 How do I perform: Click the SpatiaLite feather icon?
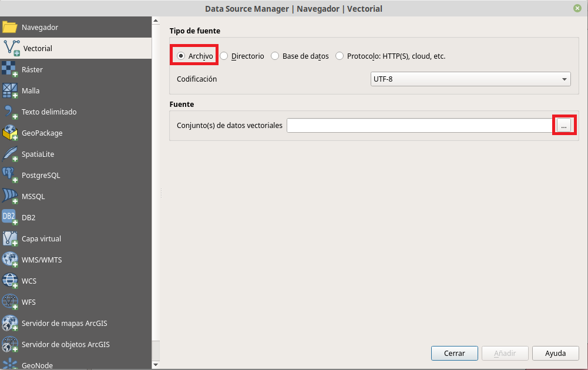pyautogui.click(x=10, y=154)
